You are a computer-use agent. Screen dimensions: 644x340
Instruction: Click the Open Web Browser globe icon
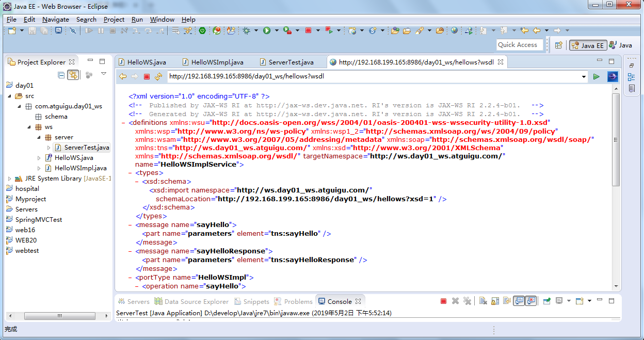[454, 30]
